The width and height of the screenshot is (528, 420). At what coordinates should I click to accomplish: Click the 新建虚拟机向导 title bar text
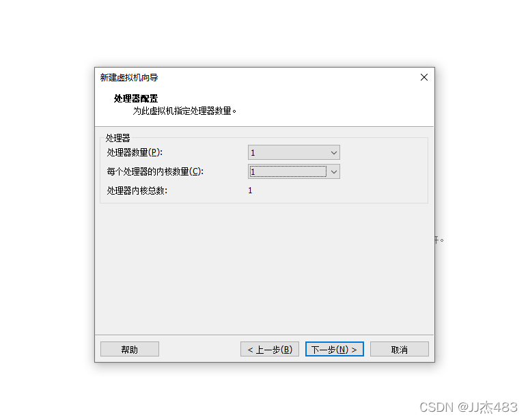129,78
